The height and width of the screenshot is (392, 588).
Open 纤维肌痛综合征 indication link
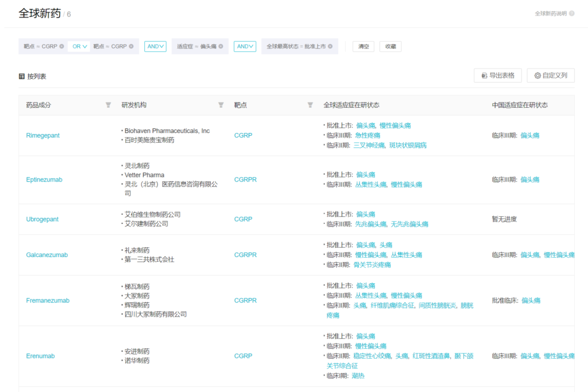[392, 306]
